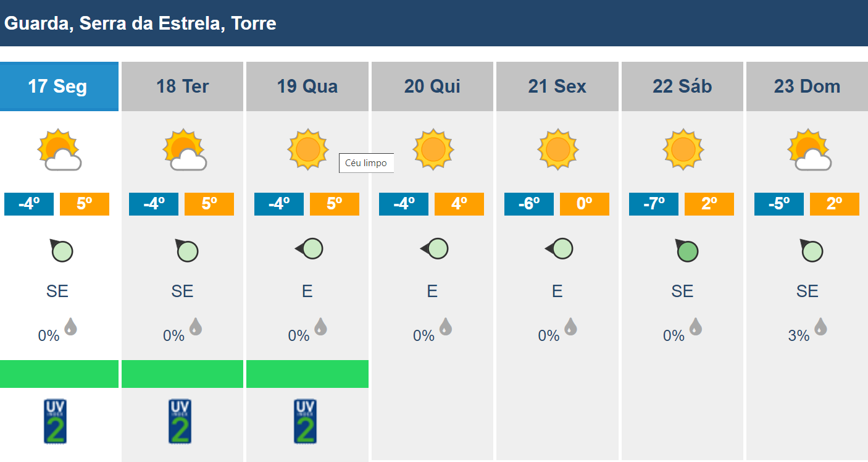Click the partly cloudy icon for 23 Dom
Viewport: 868px width, 462px height.
click(809, 150)
